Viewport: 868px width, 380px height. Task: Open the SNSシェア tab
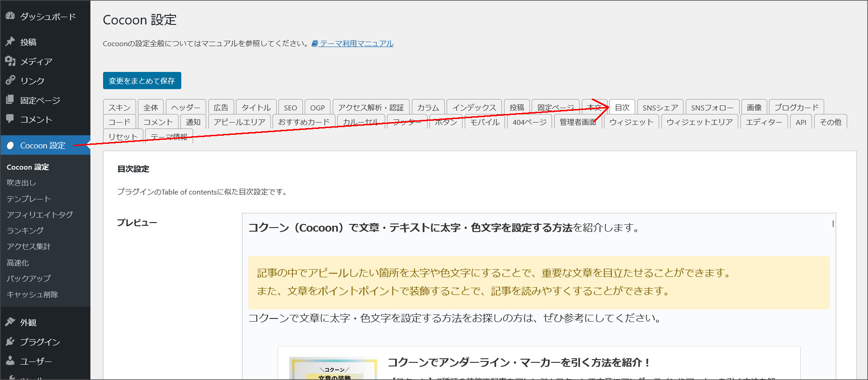[660, 107]
